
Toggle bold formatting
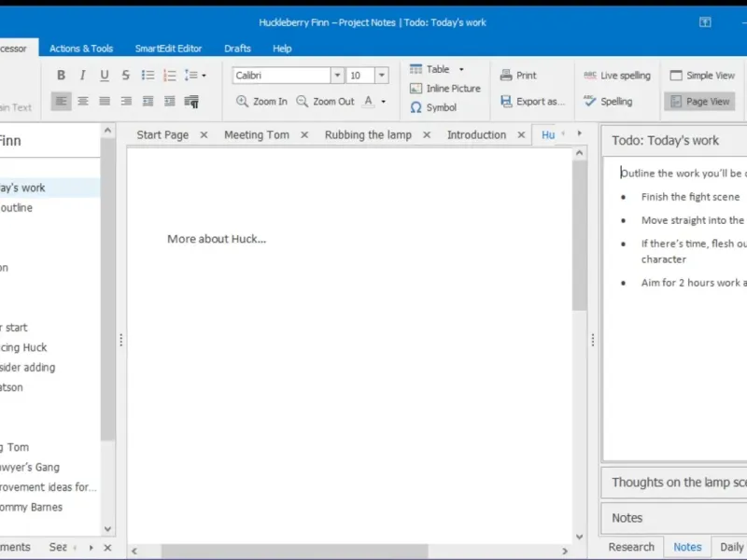pyautogui.click(x=62, y=76)
